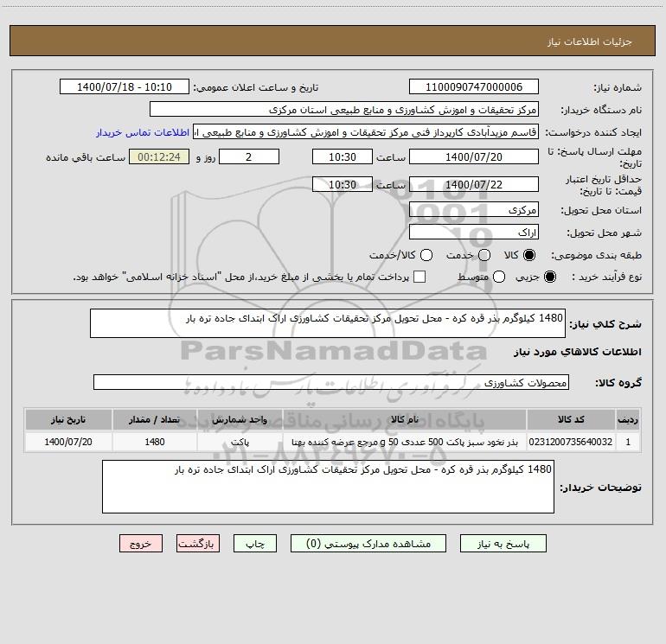666x644 pixels.
Task: Click buyer organization name field
Action: pos(344,109)
